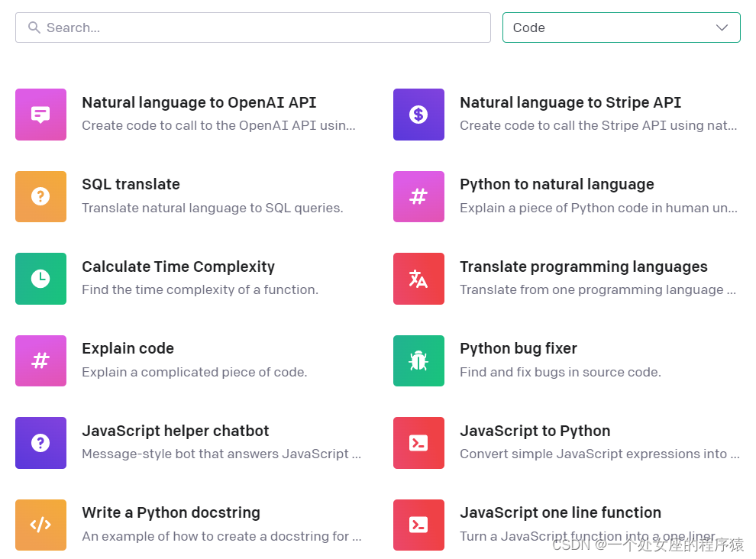Open the Python to natural language title
756x559 pixels.
pos(557,184)
